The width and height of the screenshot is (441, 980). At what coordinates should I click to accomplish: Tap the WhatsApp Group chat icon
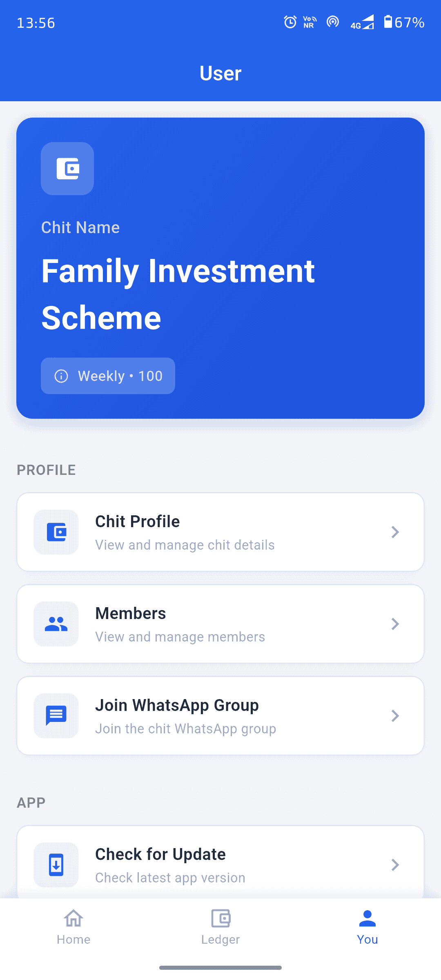tap(56, 716)
